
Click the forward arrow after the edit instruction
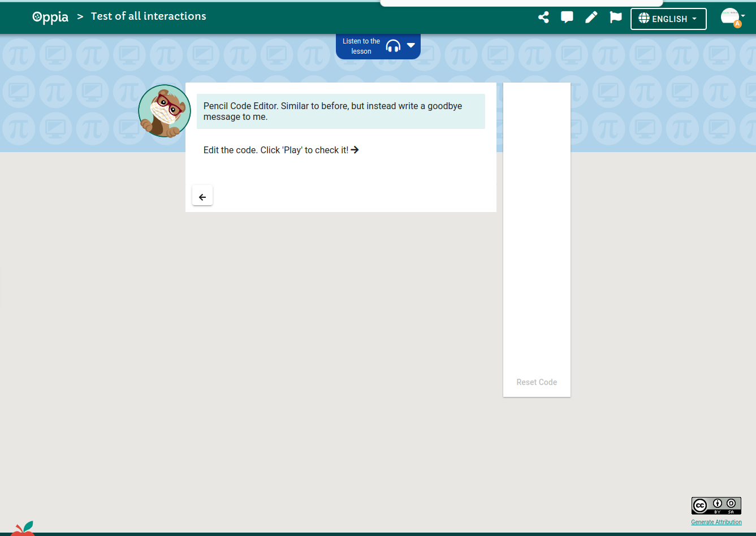[355, 149]
